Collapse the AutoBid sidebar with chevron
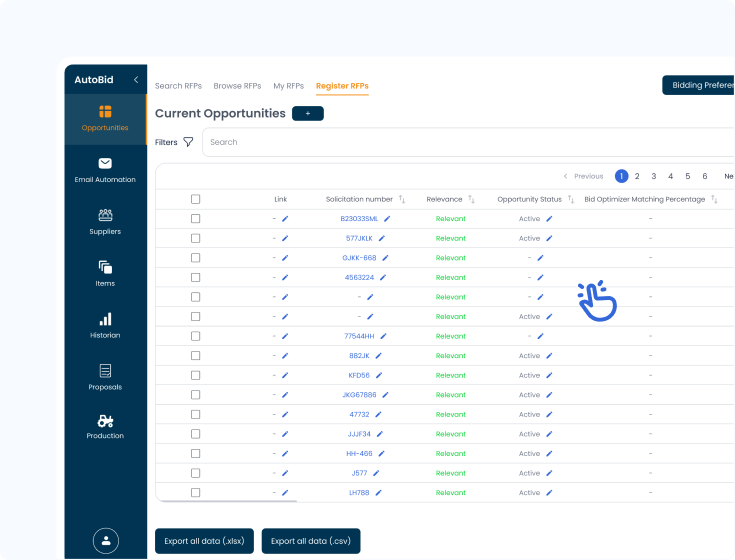This screenshot has height=560, width=735. tap(136, 80)
